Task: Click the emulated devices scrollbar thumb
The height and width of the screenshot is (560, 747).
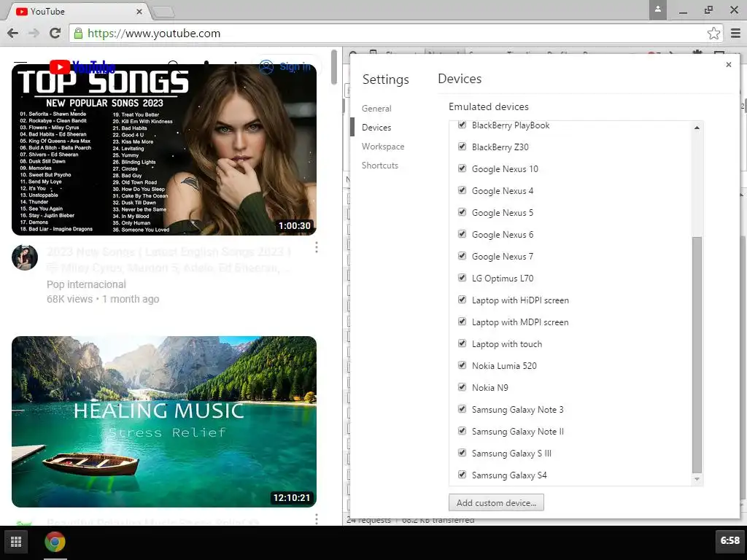Action: (697, 355)
